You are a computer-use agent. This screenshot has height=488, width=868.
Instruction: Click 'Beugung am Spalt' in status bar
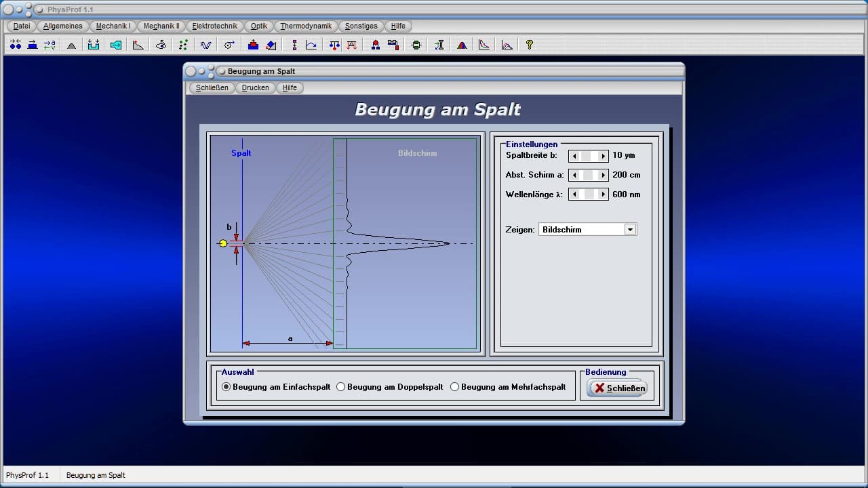pyautogui.click(x=96, y=475)
